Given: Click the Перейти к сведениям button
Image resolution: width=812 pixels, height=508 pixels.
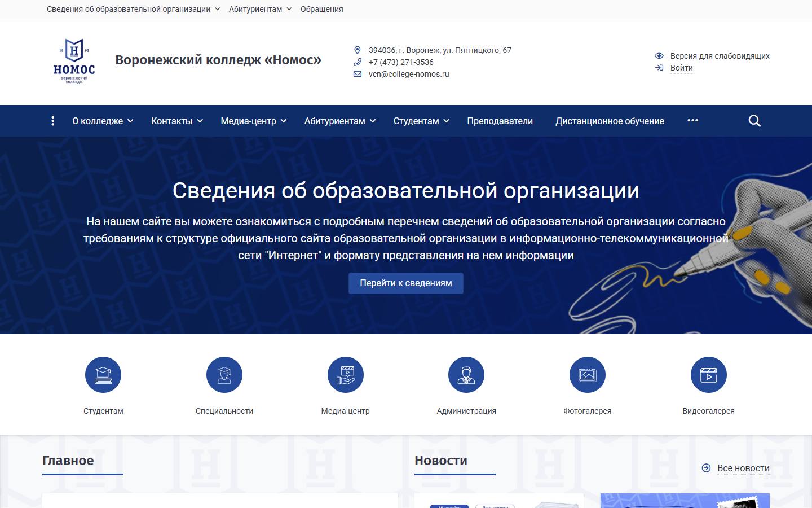Looking at the screenshot, I should [406, 283].
